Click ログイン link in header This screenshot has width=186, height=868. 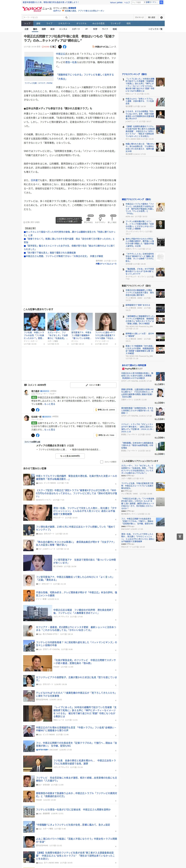[x=57, y=11]
